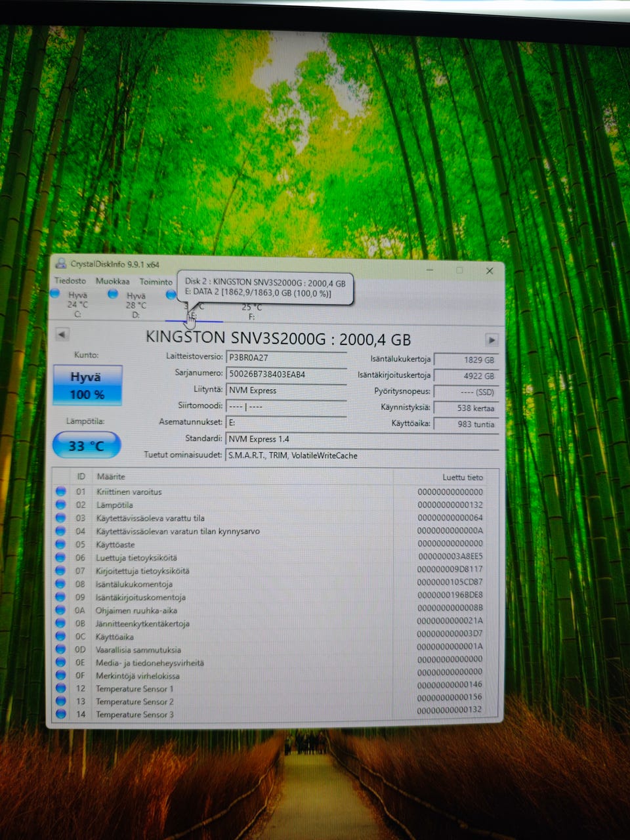Click raw value 000000009D8117

[450, 569]
